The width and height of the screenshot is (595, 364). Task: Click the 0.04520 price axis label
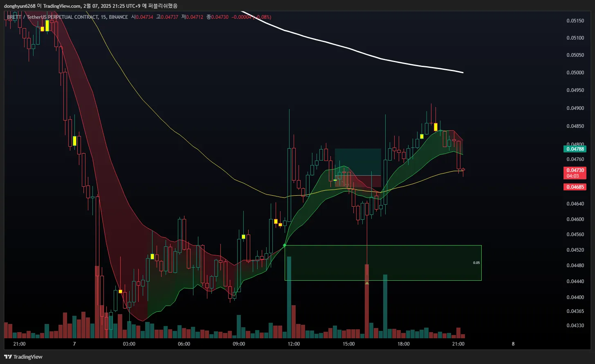coord(575,250)
